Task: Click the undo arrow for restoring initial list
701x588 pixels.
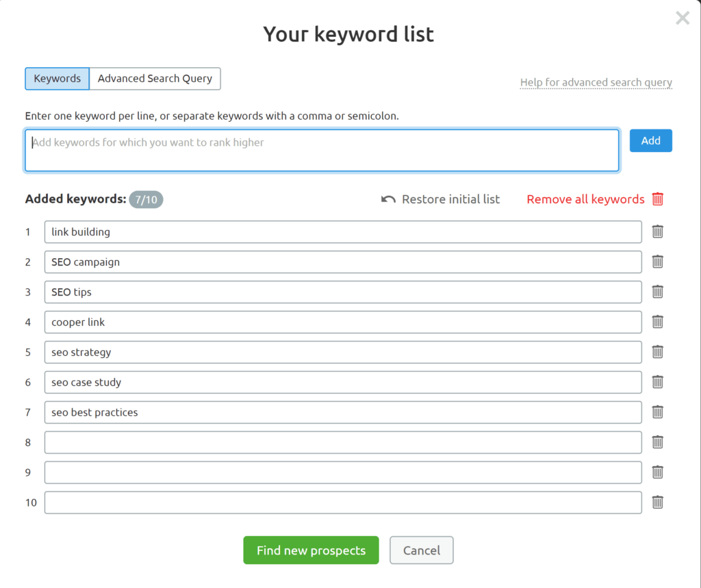Action: coord(388,199)
